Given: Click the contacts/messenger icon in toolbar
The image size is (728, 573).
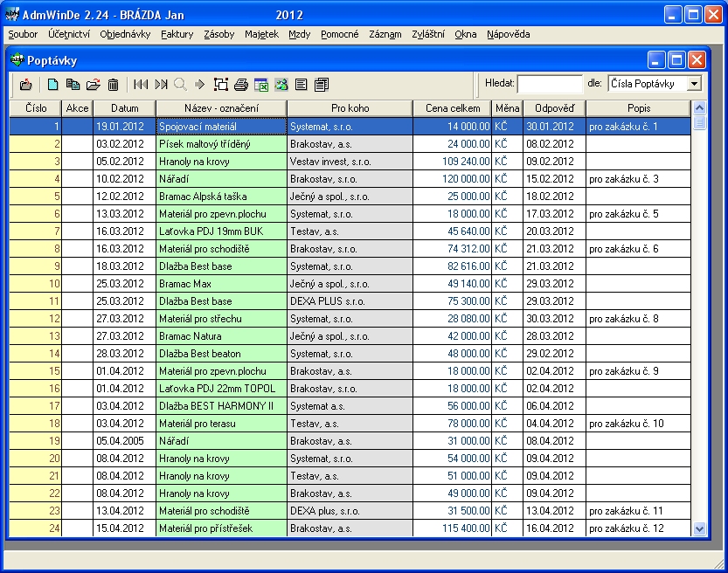Looking at the screenshot, I should click(x=281, y=85).
